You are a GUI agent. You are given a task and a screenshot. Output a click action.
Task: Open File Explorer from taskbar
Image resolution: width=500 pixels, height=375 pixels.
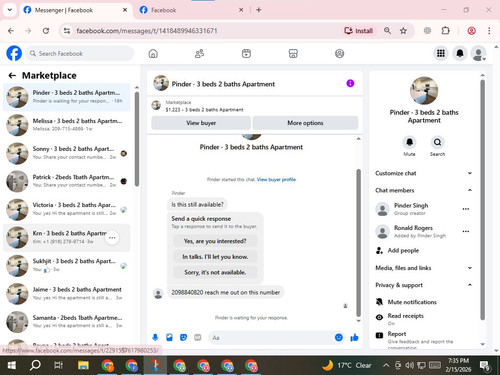(83, 366)
